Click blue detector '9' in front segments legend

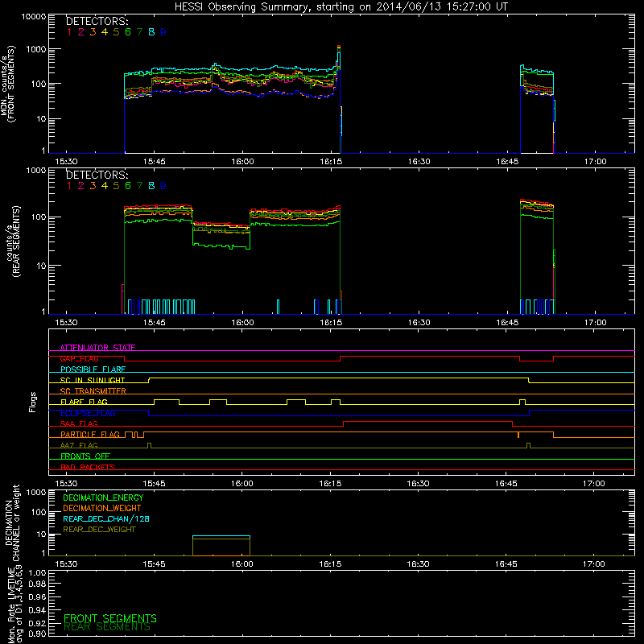click(163, 32)
